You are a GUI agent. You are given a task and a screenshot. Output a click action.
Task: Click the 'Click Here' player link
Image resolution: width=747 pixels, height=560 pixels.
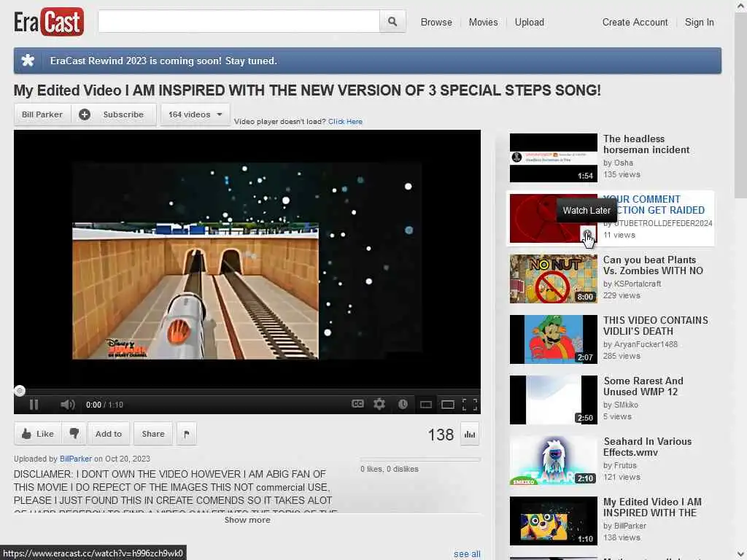tap(345, 122)
